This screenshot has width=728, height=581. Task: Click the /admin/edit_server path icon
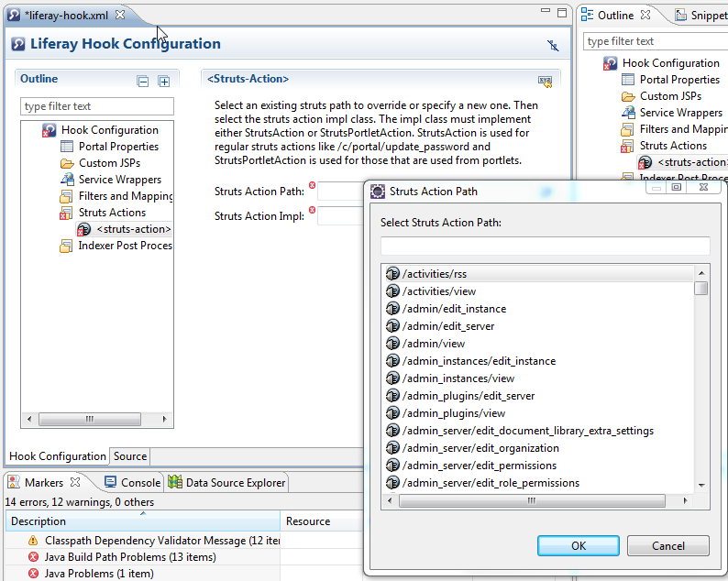[392, 326]
